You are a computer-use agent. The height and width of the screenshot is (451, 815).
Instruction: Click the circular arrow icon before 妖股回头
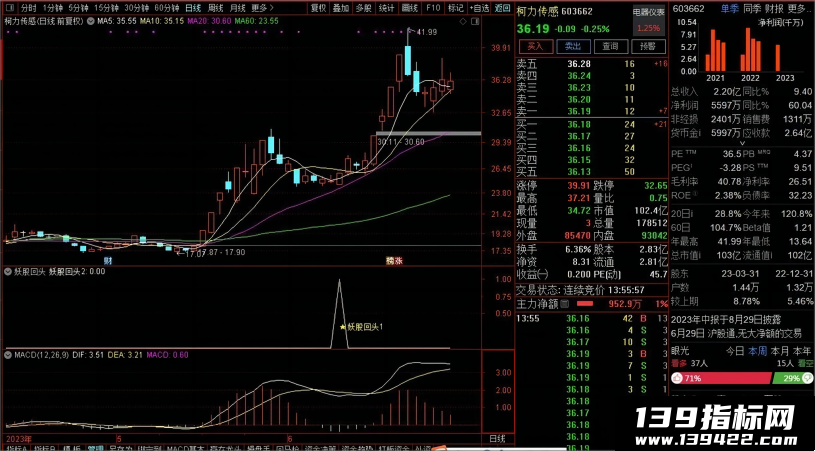8,271
